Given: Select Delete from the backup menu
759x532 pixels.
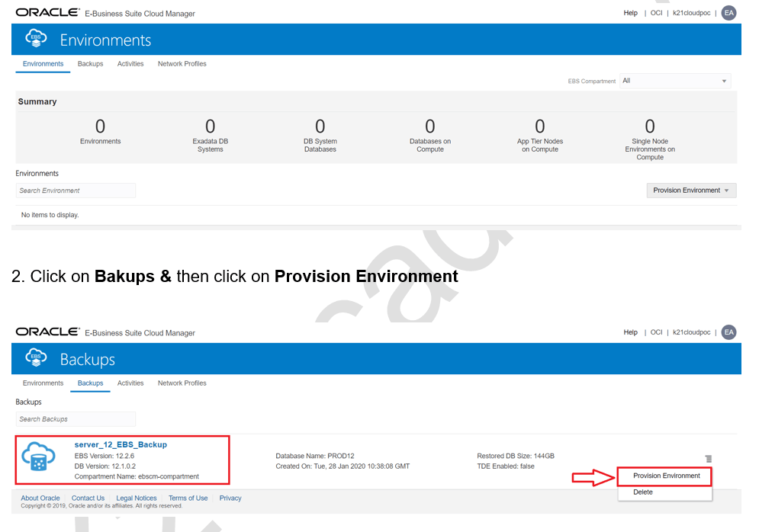Looking at the screenshot, I should tap(642, 492).
